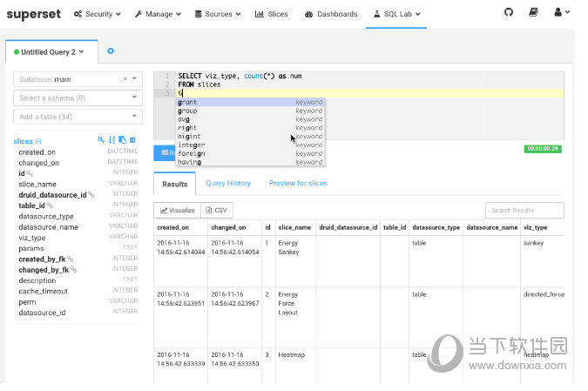
Task: Click link icon beside created_by_fk column
Action: coord(71,259)
